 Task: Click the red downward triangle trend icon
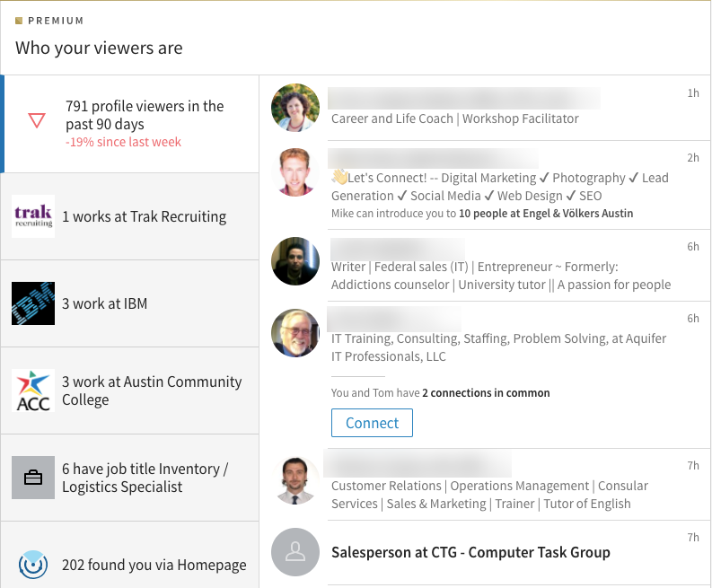coord(37,120)
